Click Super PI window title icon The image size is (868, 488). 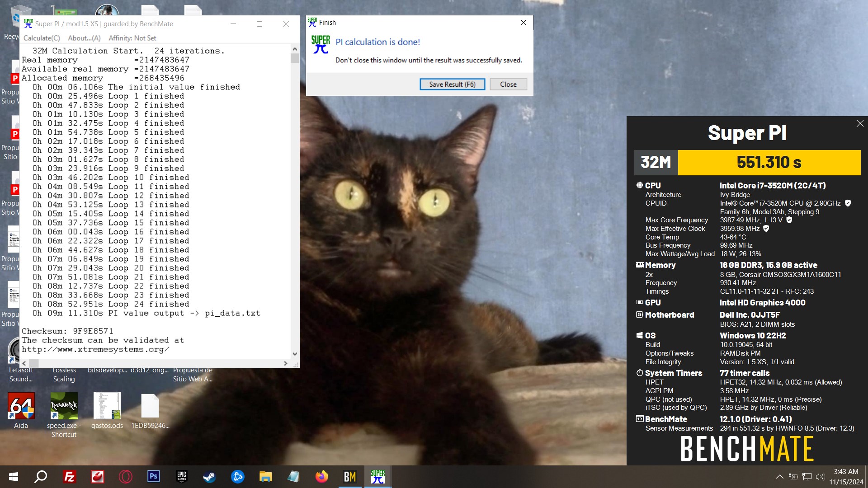click(x=28, y=23)
